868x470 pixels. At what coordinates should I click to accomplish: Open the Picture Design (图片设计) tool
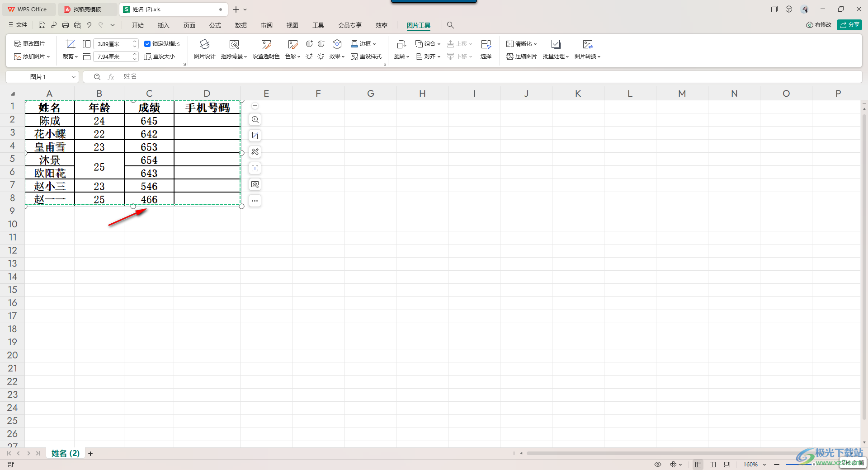pos(204,49)
